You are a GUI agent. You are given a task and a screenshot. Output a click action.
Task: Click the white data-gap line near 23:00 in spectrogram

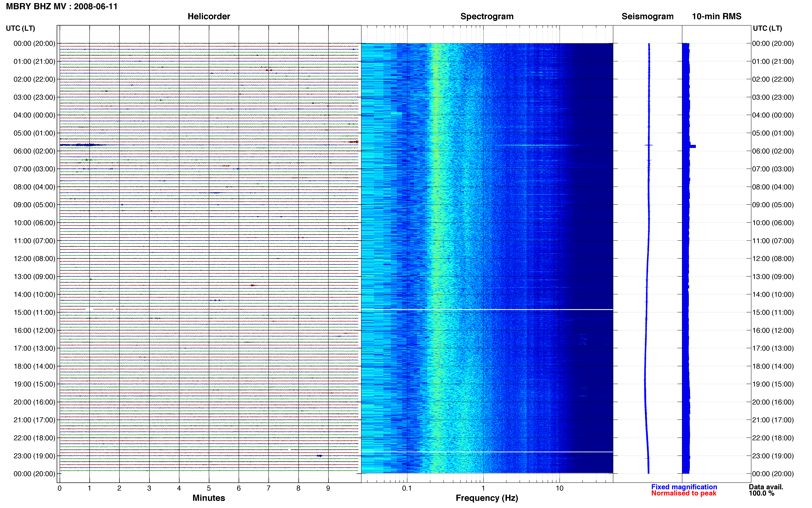pyautogui.click(x=487, y=452)
